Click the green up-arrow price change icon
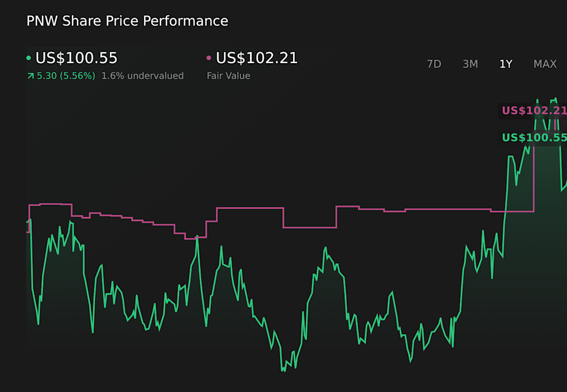The width and height of the screenshot is (567, 392). [30, 76]
